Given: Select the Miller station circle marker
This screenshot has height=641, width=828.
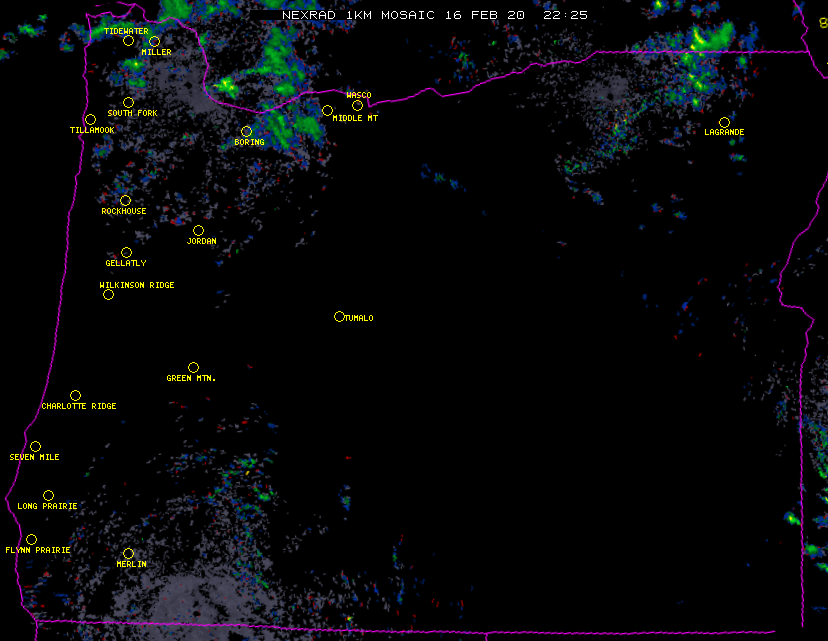Looking at the screenshot, I should click(x=154, y=42).
